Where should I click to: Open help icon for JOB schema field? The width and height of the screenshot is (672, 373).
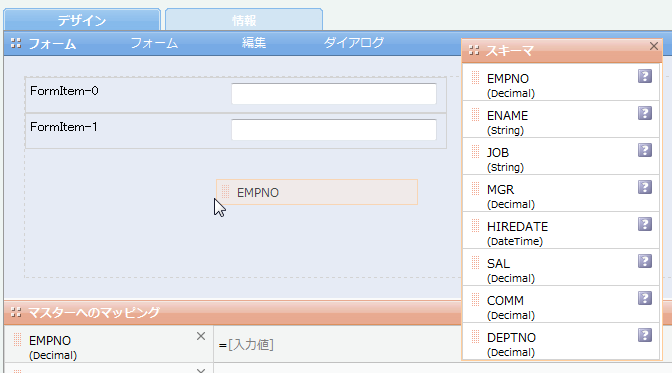pos(645,150)
